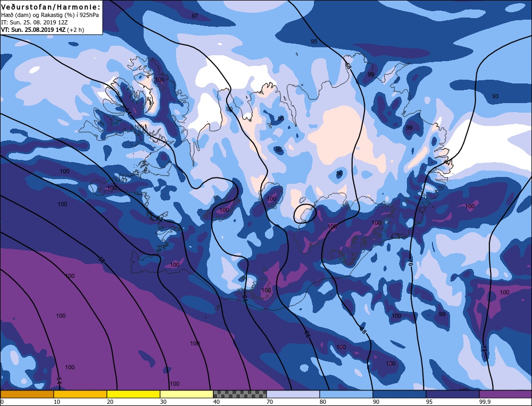Click the '58' height contour label

pos(102,260)
